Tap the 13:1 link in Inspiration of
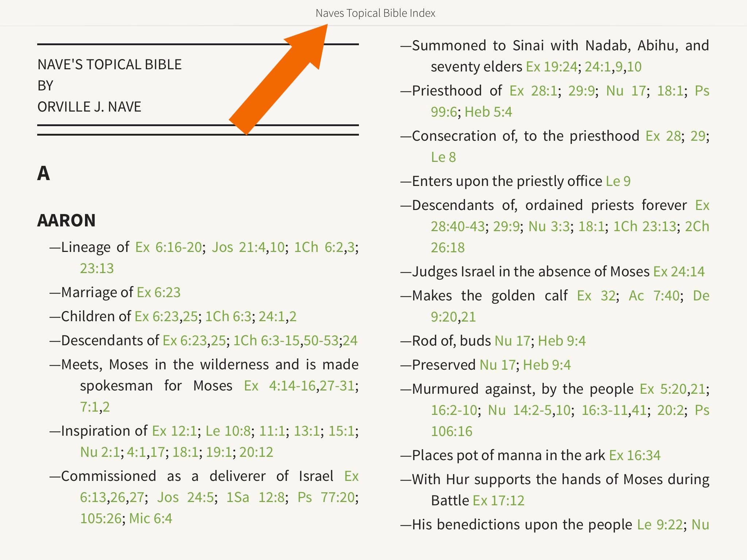The image size is (747, 560). tap(307, 431)
